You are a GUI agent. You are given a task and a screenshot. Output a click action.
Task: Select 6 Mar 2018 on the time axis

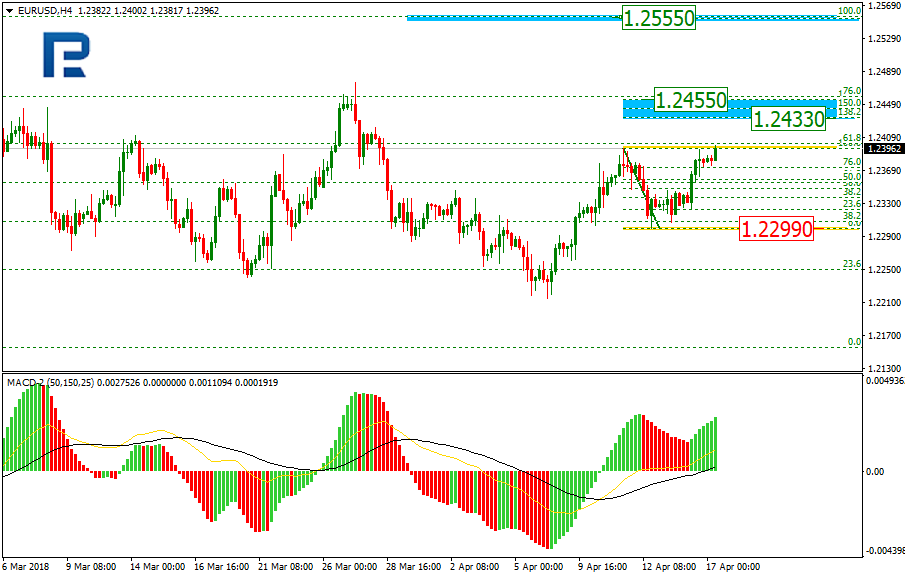click(x=26, y=567)
